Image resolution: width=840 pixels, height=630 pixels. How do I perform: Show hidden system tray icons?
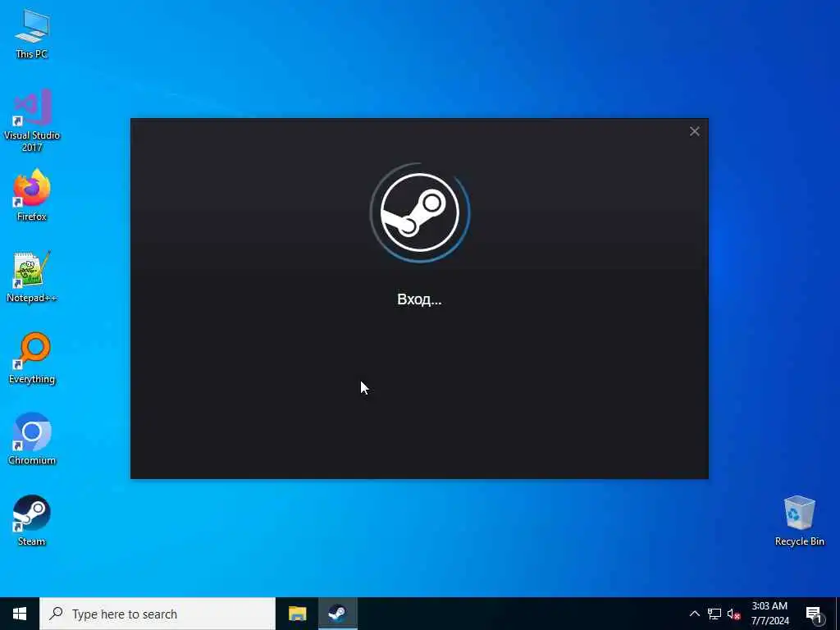pyautogui.click(x=694, y=614)
